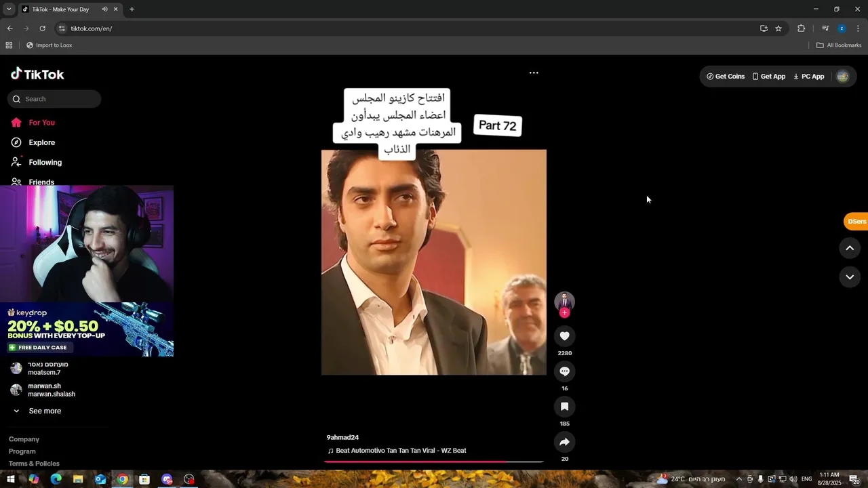This screenshot has height=488, width=868.
Task: Like the video with the heart icon
Action: point(564,336)
